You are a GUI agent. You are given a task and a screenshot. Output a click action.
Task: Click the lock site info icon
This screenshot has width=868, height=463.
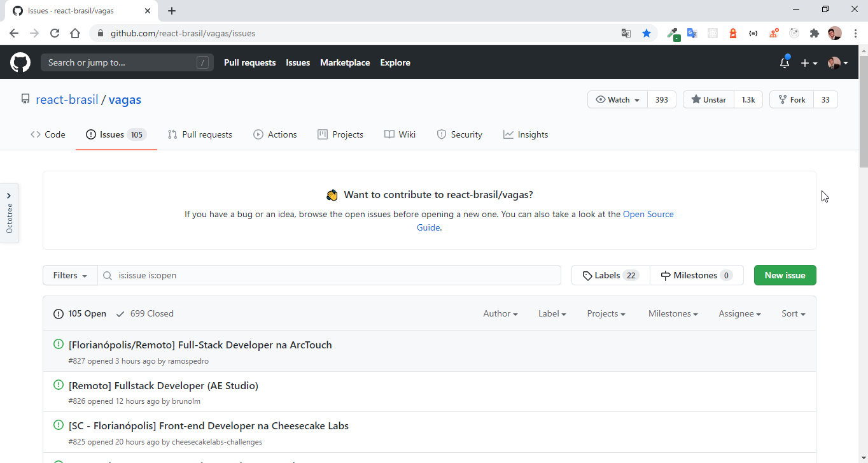100,33
